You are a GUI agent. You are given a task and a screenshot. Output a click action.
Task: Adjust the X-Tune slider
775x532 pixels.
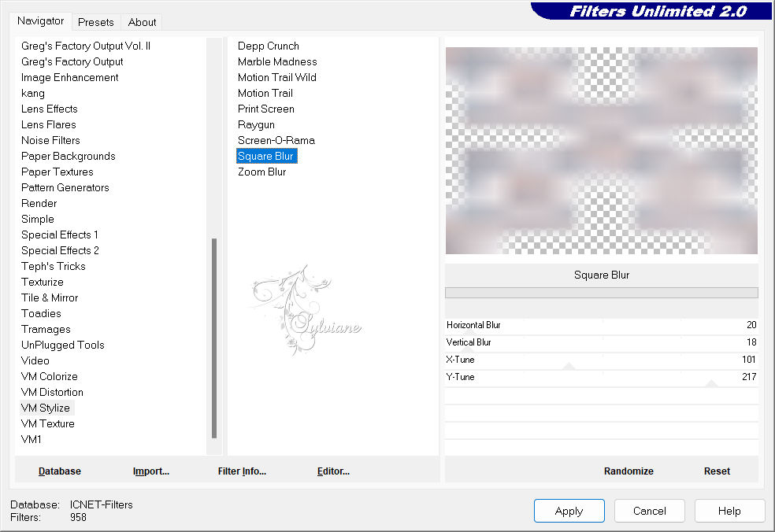click(x=602, y=360)
